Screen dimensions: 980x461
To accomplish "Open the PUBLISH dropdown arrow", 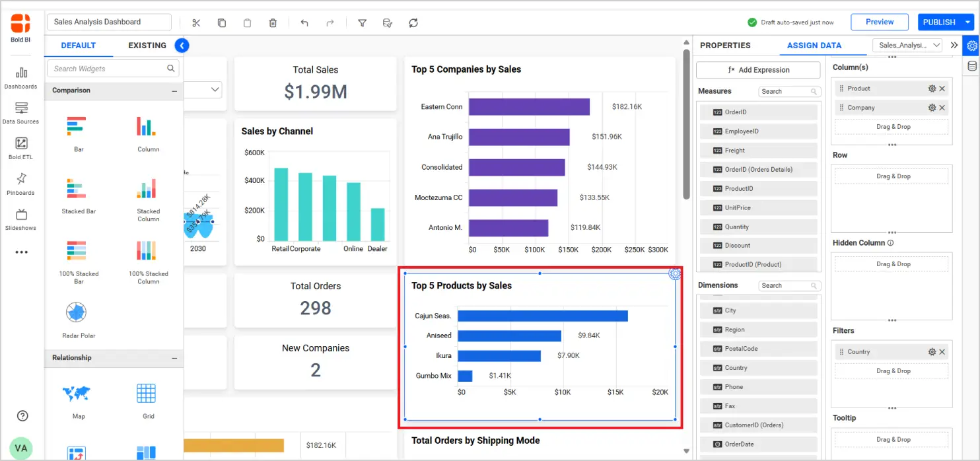I will coord(968,22).
